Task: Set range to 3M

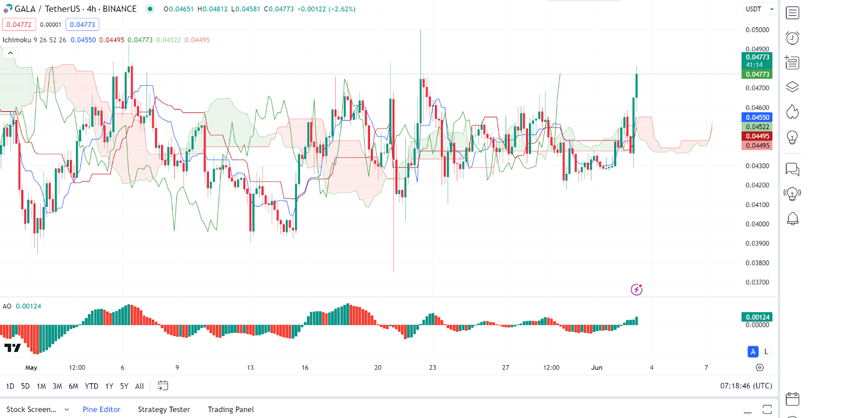Action: pyautogui.click(x=58, y=386)
